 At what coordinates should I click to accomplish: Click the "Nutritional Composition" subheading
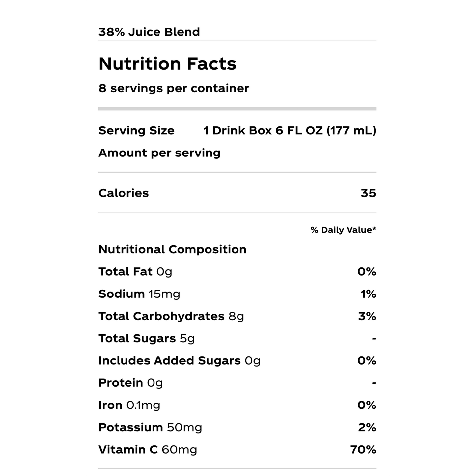click(x=172, y=249)
